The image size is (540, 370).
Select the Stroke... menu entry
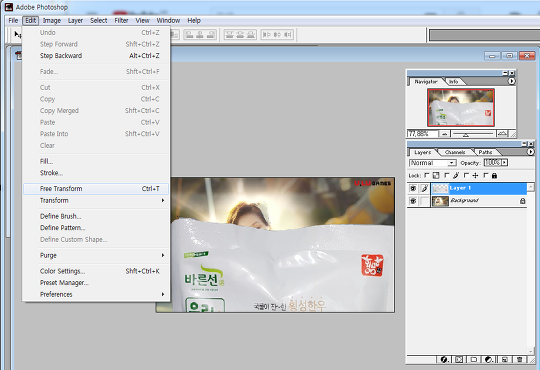(x=96, y=173)
